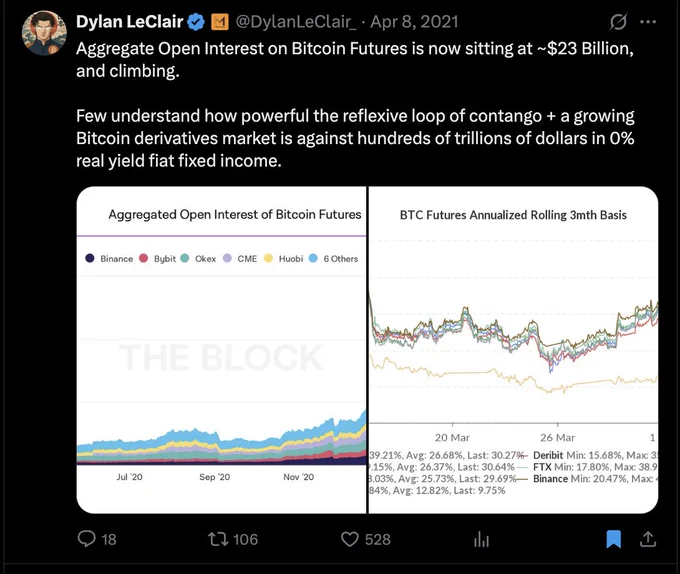Image resolution: width=680 pixels, height=574 pixels.
Task: Click the blue verified checkmark badge
Action: [x=196, y=22]
